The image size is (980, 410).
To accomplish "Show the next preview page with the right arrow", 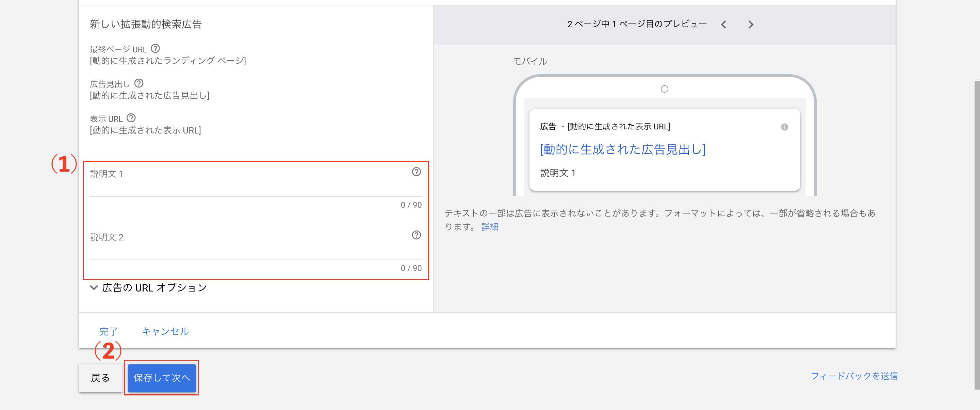I will click(x=751, y=24).
